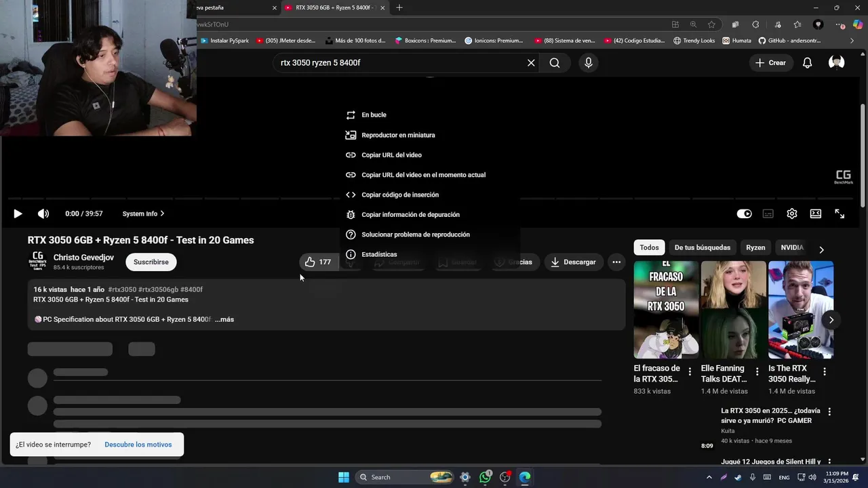
Task: Open La RTX 3050 en 2025 video title
Action: tap(770, 415)
